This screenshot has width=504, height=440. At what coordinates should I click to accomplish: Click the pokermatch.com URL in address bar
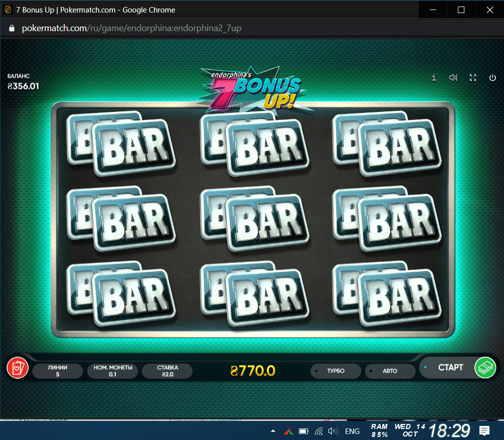131,28
